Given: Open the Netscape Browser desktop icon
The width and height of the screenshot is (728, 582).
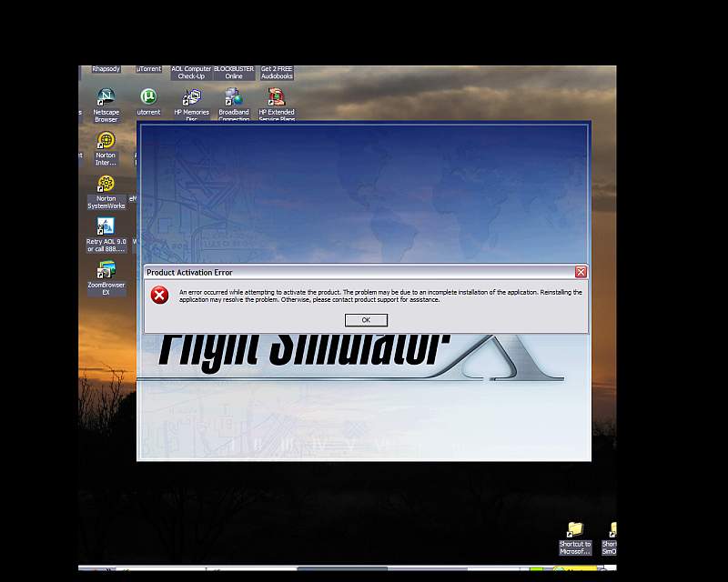Looking at the screenshot, I should [106, 96].
